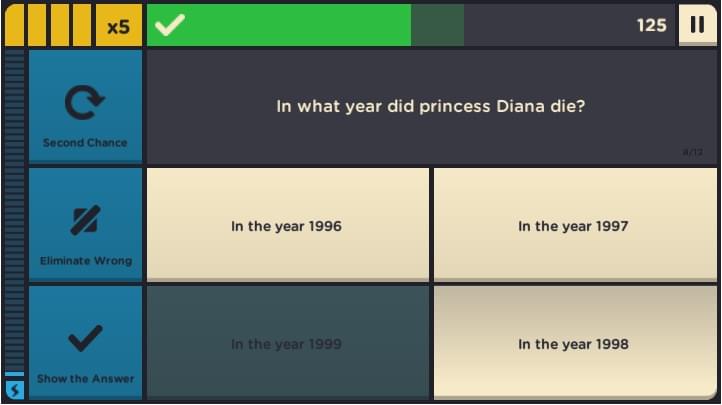The width and height of the screenshot is (722, 405).
Task: Click the first yellow streak bar
Action: point(14,25)
